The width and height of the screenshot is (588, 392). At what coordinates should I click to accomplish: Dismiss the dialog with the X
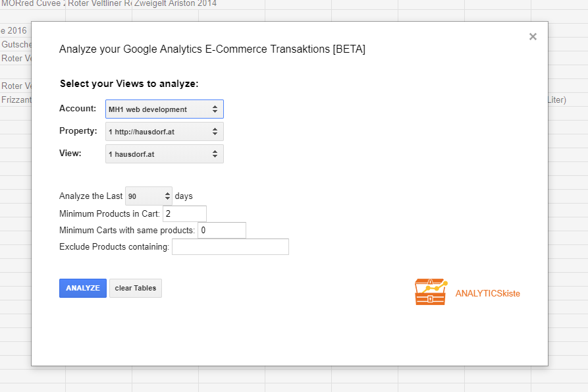pyautogui.click(x=533, y=36)
